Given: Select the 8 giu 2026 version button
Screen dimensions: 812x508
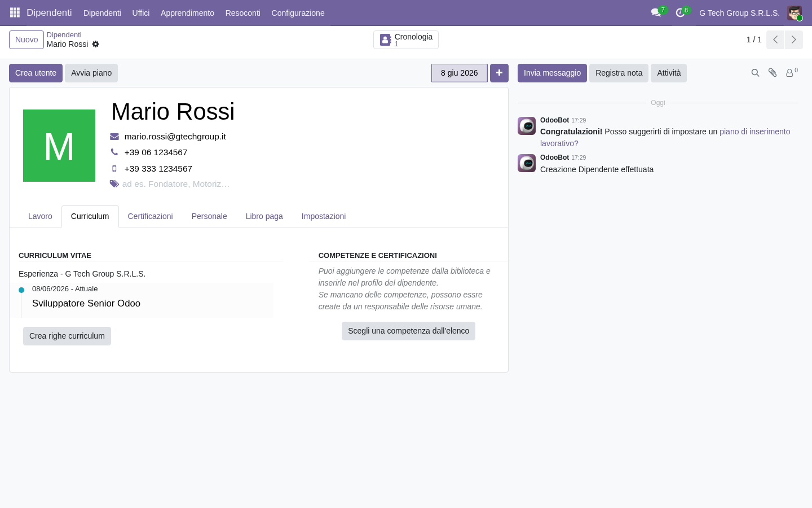Looking at the screenshot, I should click(x=460, y=73).
